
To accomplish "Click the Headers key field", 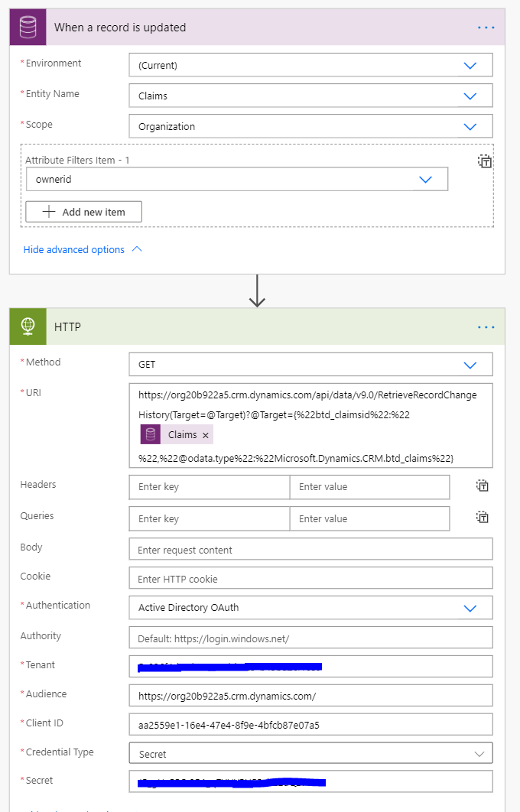I will click(x=210, y=487).
